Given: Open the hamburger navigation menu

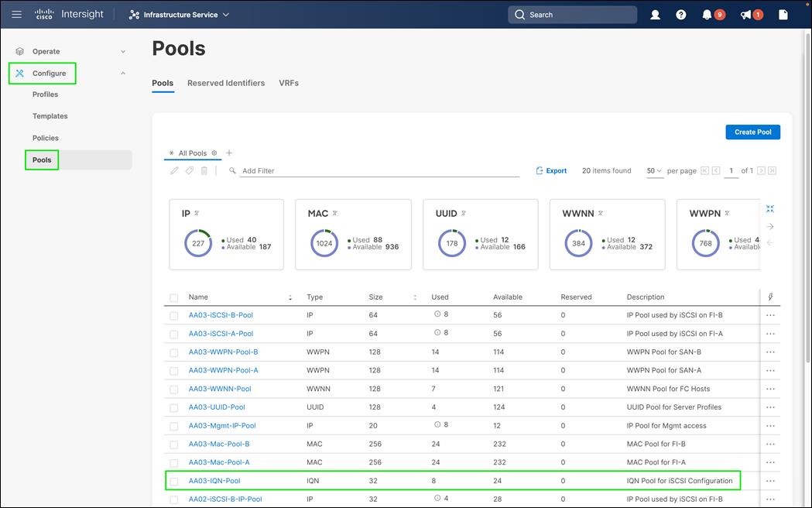Looking at the screenshot, I should [x=16, y=14].
